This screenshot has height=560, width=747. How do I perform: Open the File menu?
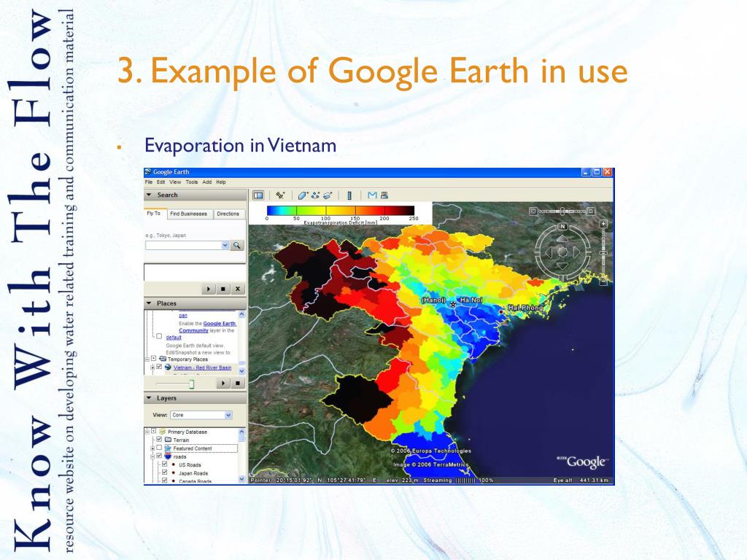pyautogui.click(x=149, y=182)
